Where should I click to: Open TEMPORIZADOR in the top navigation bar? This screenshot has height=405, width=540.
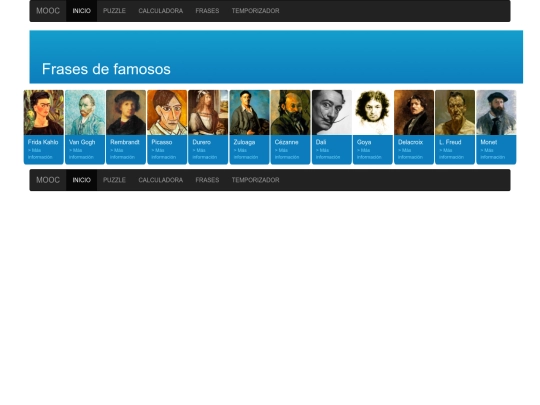[x=255, y=11]
